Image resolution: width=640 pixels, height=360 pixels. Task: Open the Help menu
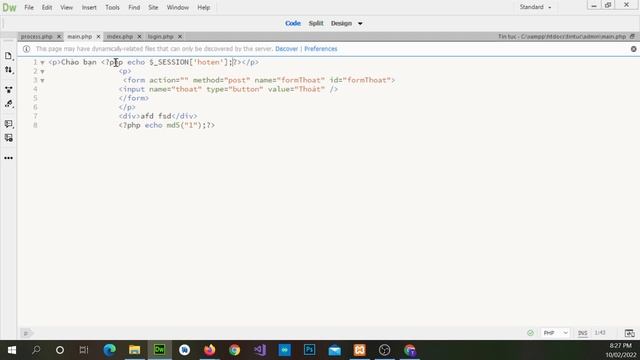(203, 7)
